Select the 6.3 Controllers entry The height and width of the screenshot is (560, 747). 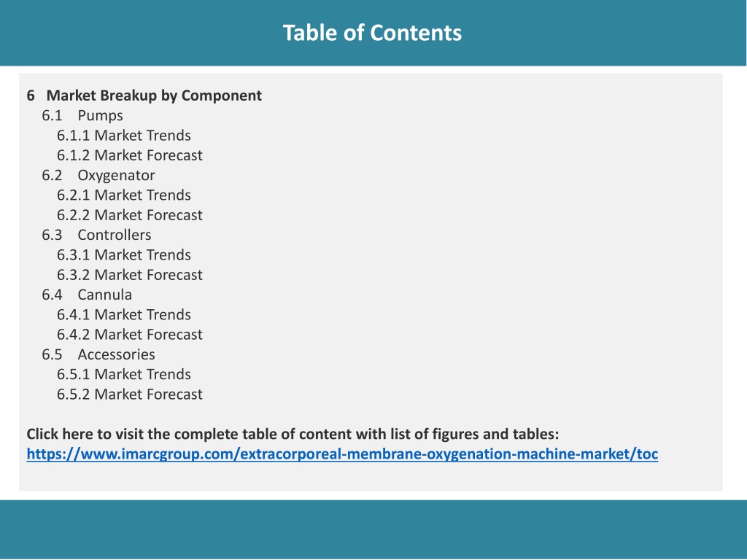[96, 236]
